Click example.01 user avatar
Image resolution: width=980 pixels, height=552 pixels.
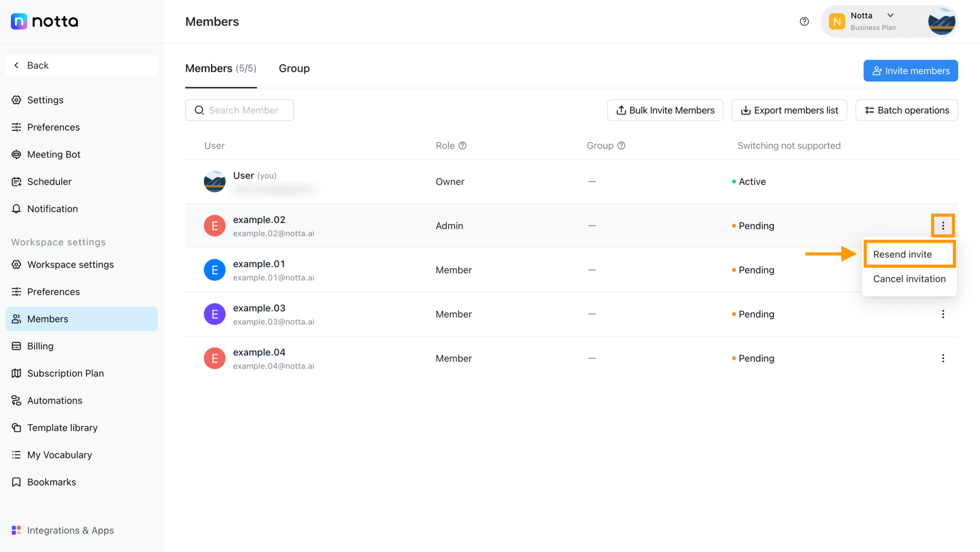pos(215,270)
